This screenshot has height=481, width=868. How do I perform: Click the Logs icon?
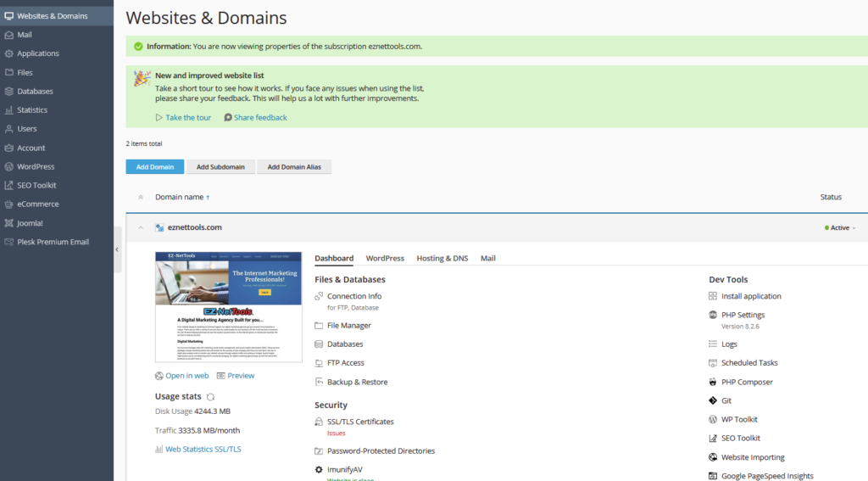pos(713,344)
